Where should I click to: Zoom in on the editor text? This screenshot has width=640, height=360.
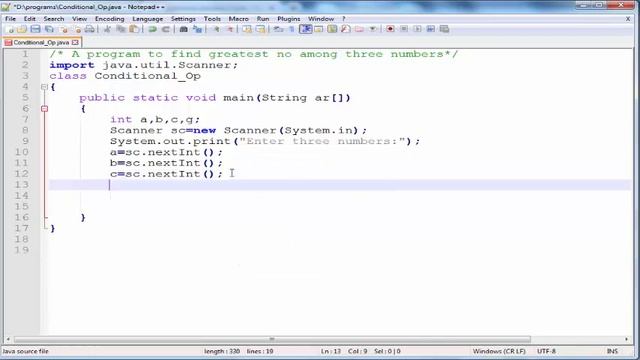(x=216, y=29)
